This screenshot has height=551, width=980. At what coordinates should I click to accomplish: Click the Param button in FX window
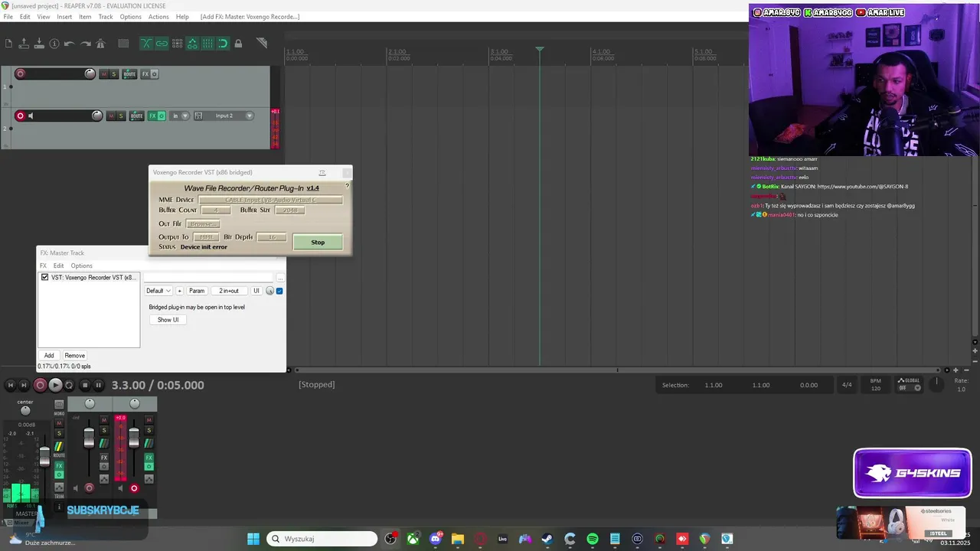(197, 291)
